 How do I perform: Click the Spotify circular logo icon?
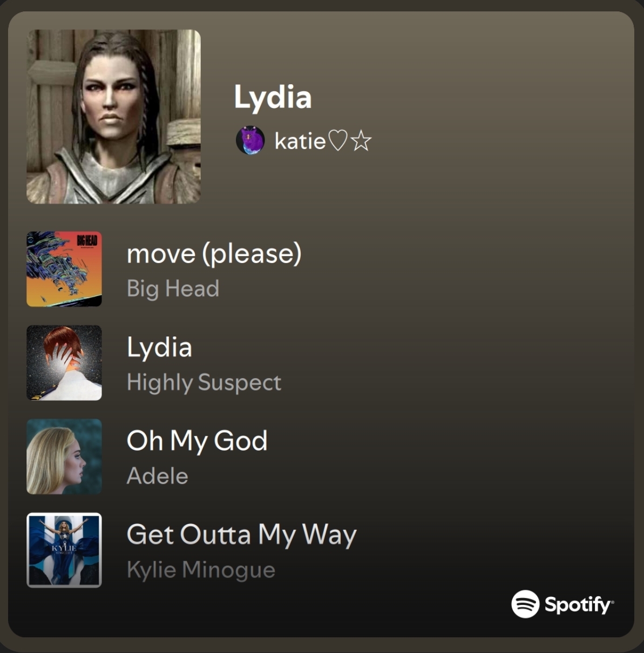point(525,604)
